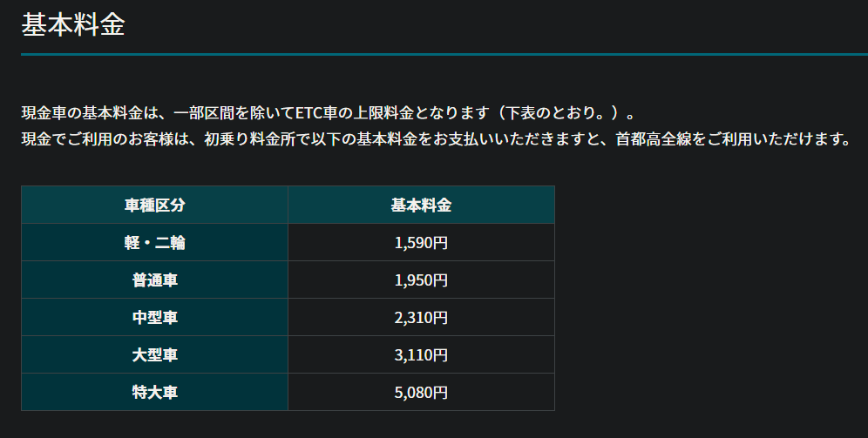Click the paragraph line mentioning ETC車の上限料金
This screenshot has height=438, width=868.
pyautogui.click(x=328, y=113)
